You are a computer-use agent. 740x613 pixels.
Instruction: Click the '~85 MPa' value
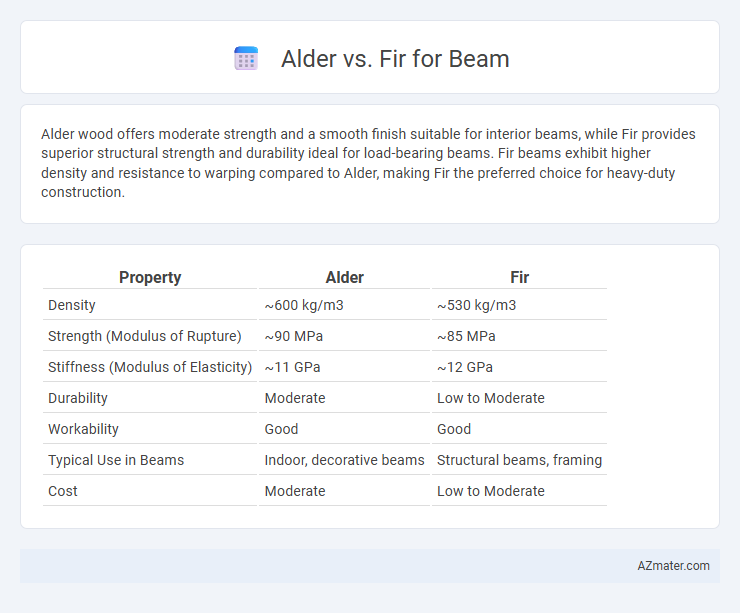466,336
